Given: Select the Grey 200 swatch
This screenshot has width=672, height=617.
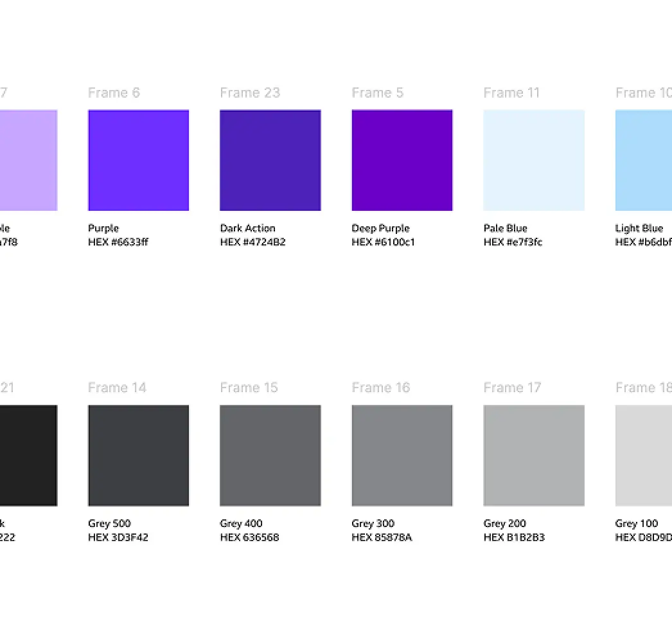Looking at the screenshot, I should coord(533,455).
